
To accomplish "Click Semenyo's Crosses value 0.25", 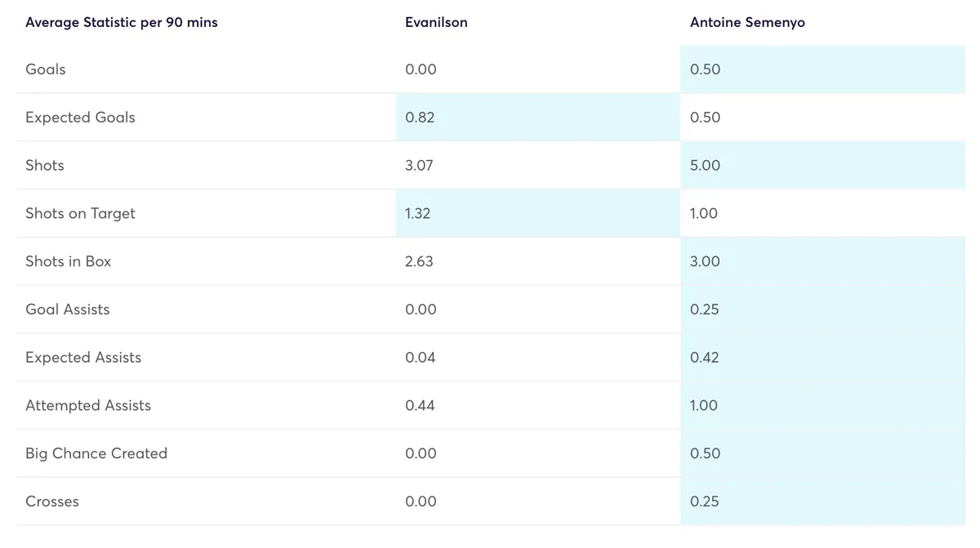I will pyautogui.click(x=705, y=501).
